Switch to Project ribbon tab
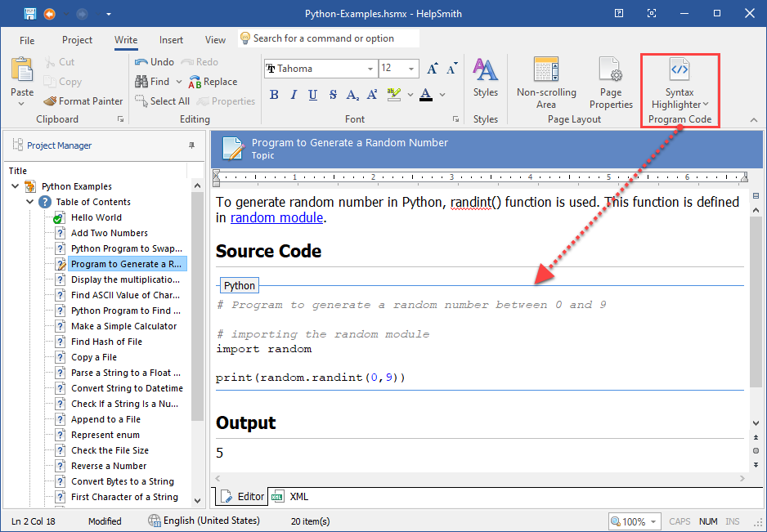The image size is (767, 532). pyautogui.click(x=78, y=40)
